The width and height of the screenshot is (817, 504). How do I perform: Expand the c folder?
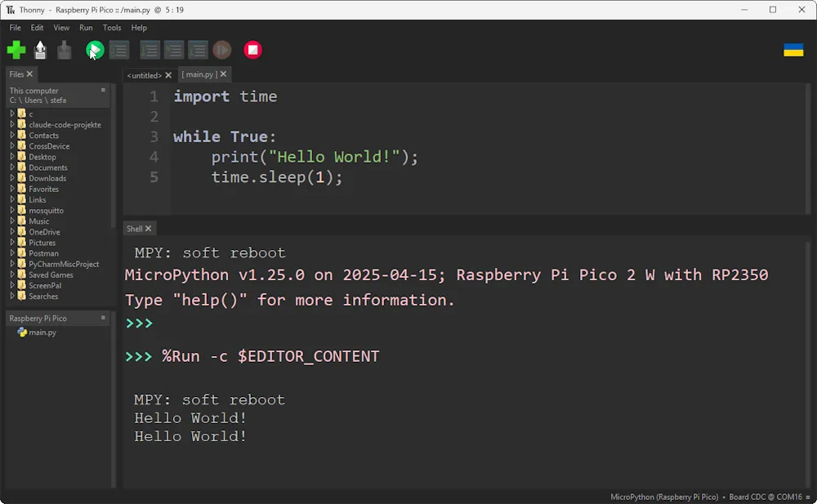[x=12, y=113]
